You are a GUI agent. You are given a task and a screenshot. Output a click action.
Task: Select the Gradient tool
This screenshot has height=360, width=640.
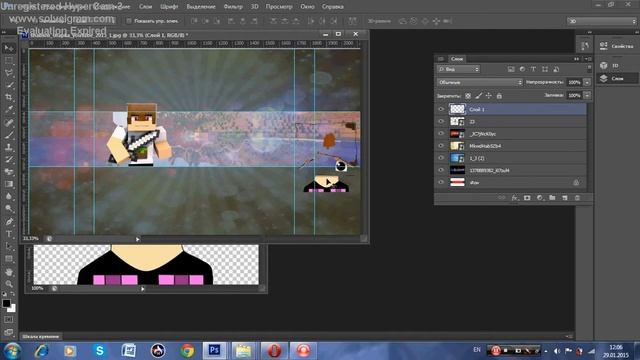click(9, 184)
